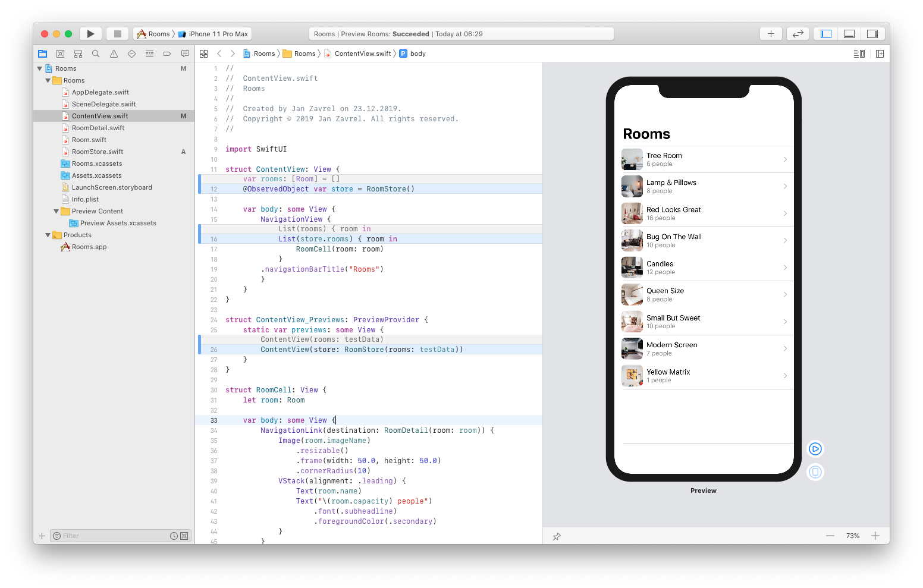
Task: Toggle the debug area visibility
Action: click(x=849, y=33)
